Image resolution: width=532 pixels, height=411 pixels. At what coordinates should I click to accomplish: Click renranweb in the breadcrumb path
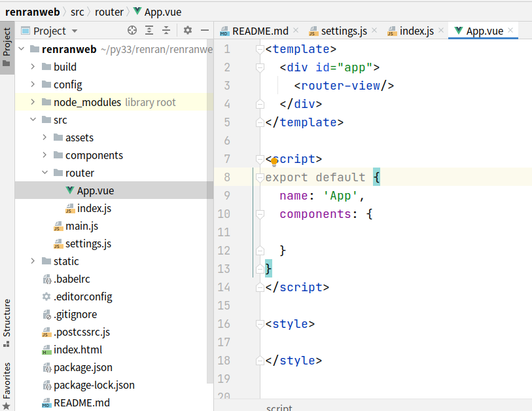click(33, 12)
